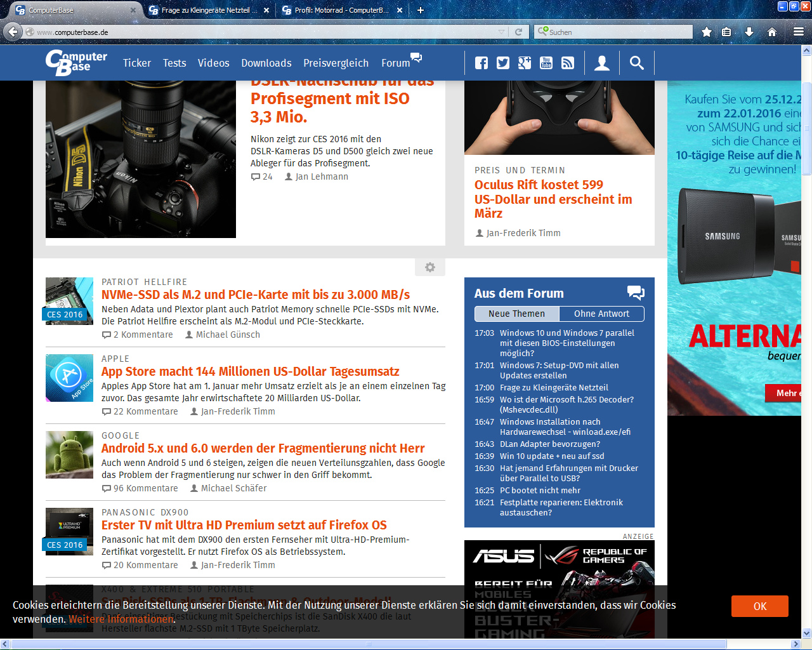
Task: Open '22 Kommentare' on App Store article
Action: click(140, 411)
